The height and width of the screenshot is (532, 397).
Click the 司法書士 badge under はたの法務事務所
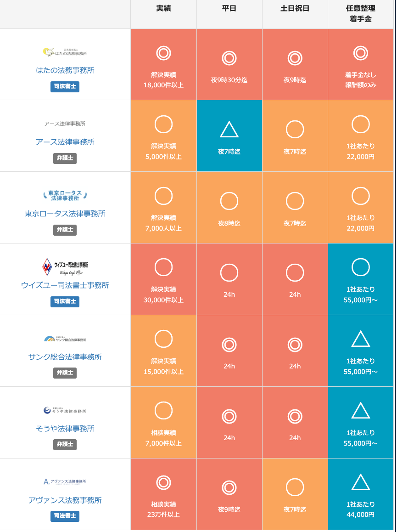tap(65, 86)
